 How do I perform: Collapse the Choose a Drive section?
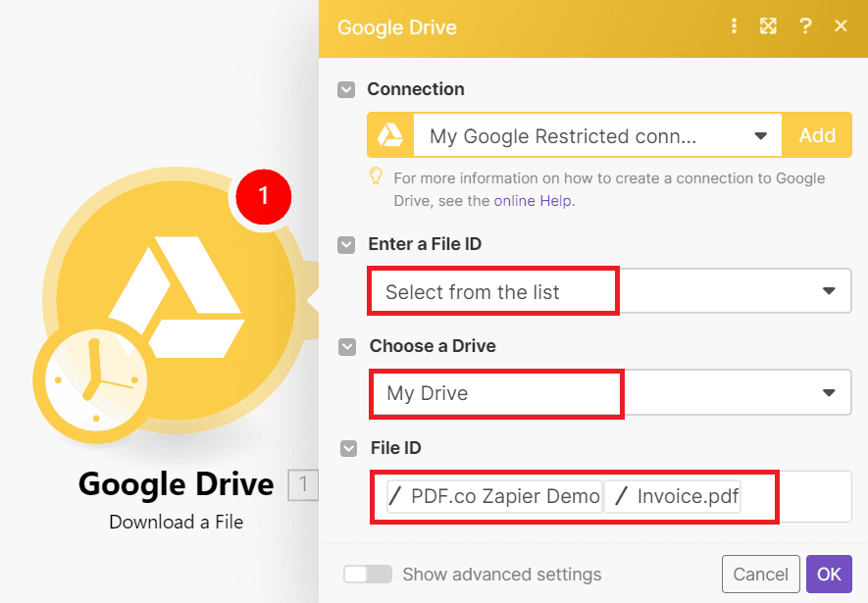(346, 346)
